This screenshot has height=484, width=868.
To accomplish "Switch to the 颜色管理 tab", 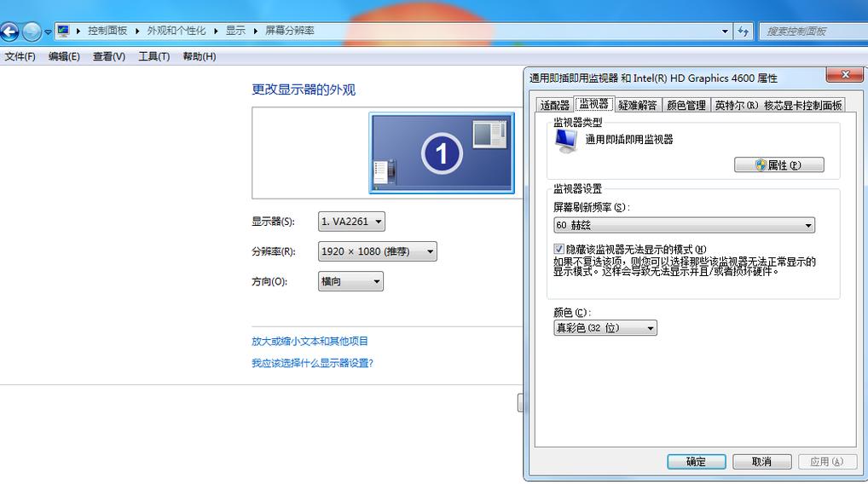I will (686, 105).
